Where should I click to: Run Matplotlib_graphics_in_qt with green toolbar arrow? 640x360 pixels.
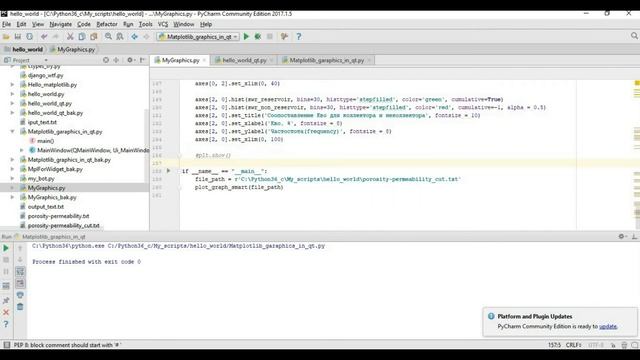(x=246, y=37)
